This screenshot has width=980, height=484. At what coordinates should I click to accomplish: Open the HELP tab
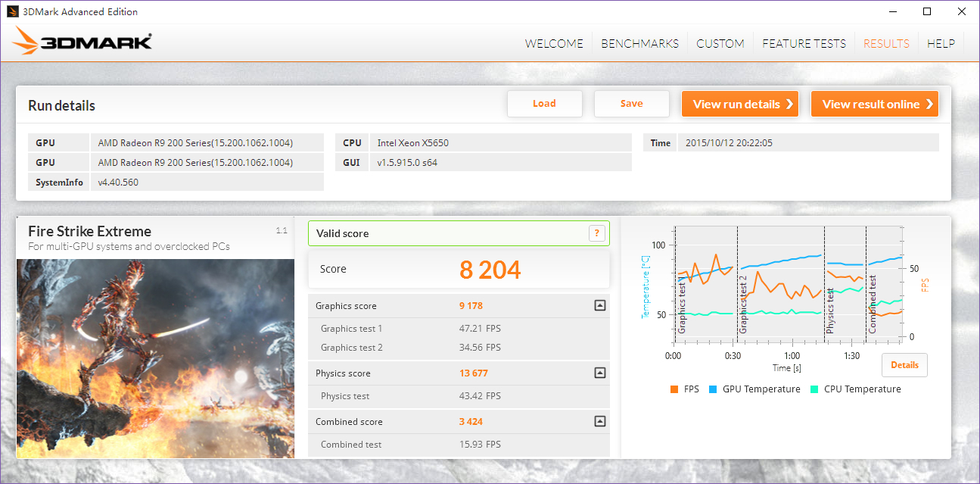941,43
